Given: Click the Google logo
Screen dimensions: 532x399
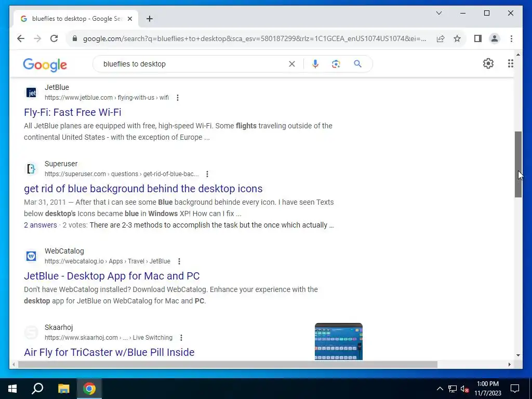Looking at the screenshot, I should pos(45,64).
